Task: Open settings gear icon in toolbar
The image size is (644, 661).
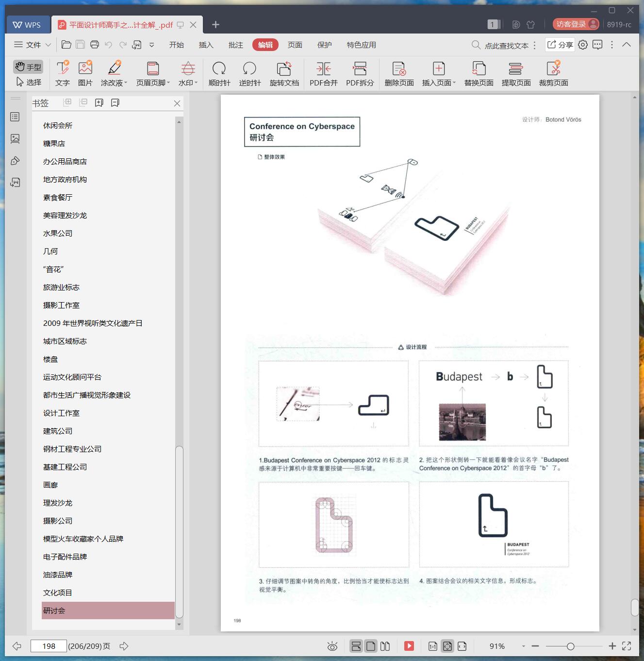Action: click(583, 45)
